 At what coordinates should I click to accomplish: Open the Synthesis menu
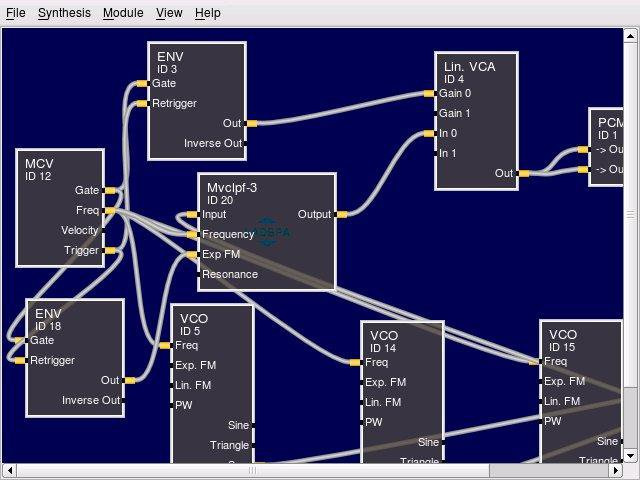64,13
